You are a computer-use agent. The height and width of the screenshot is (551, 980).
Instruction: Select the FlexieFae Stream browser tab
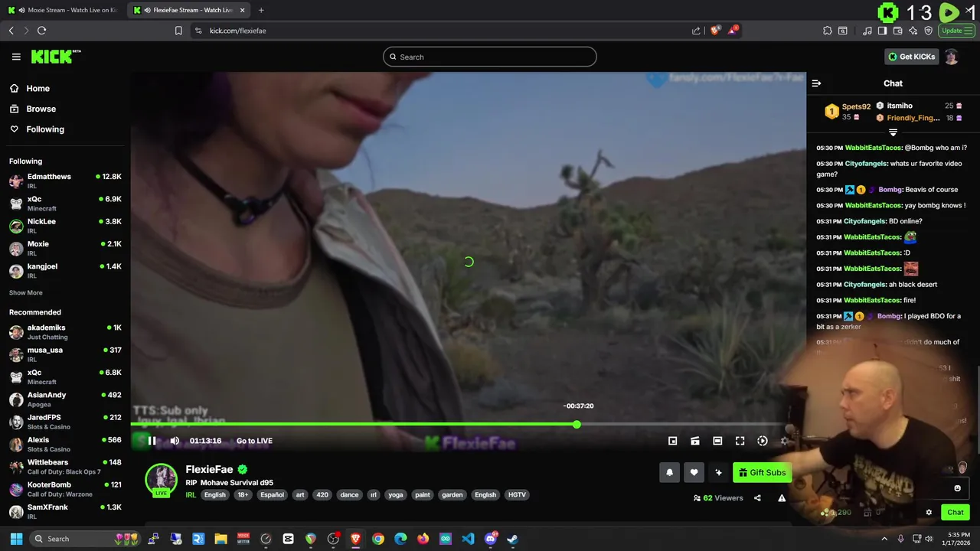click(188, 10)
